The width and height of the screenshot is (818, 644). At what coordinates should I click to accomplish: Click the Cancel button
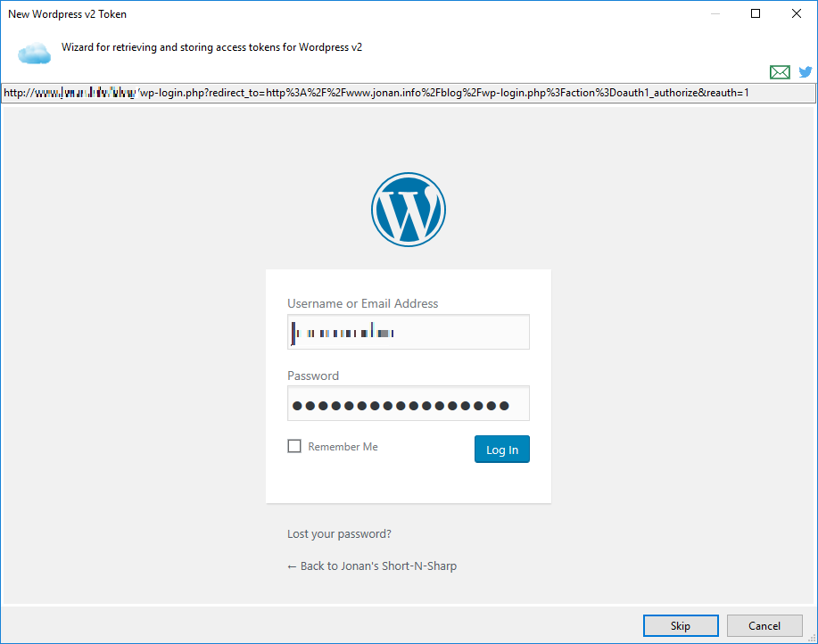(x=764, y=626)
